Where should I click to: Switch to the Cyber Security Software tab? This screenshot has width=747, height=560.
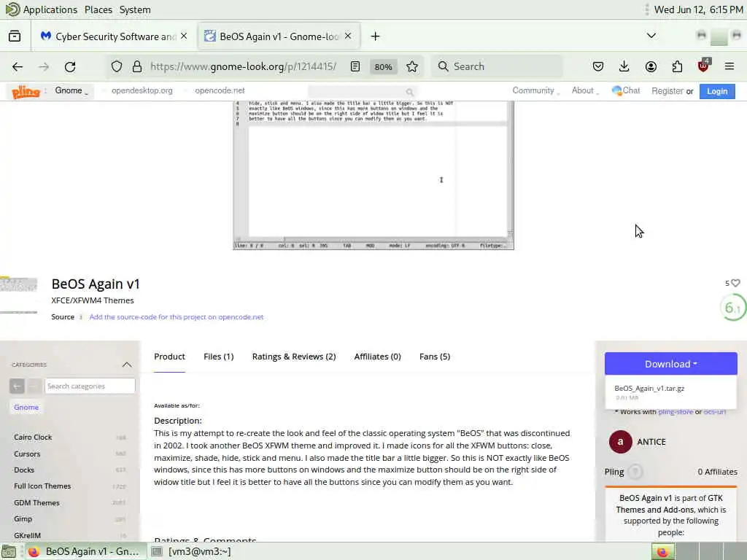115,36
